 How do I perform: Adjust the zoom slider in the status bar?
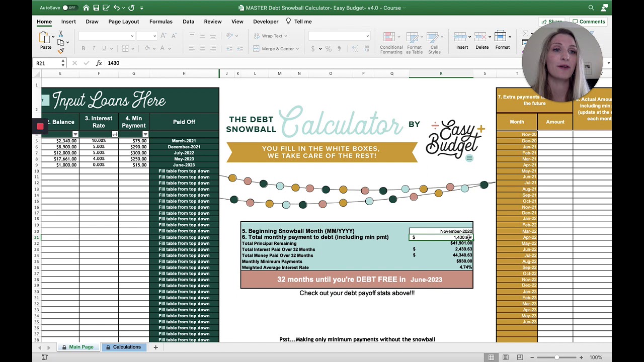coord(556,357)
